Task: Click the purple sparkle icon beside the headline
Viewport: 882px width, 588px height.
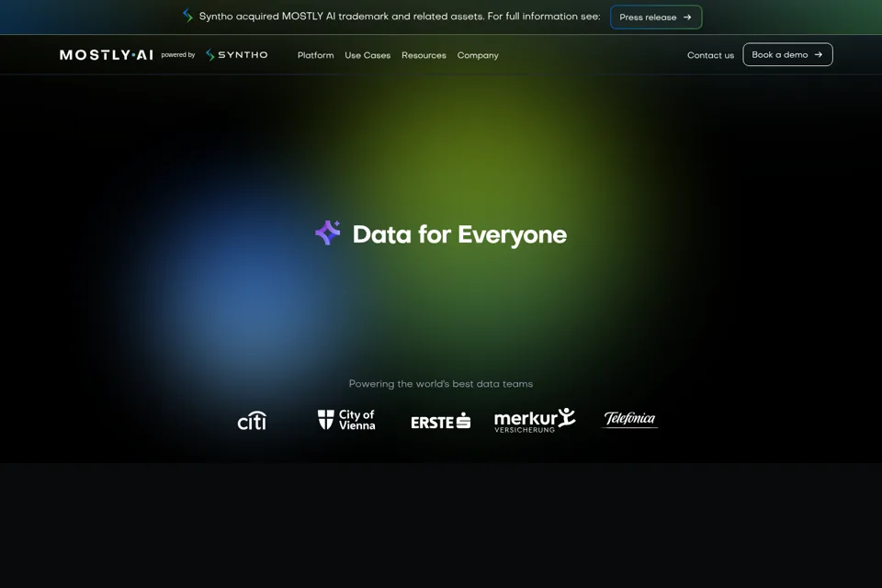Action: (328, 233)
